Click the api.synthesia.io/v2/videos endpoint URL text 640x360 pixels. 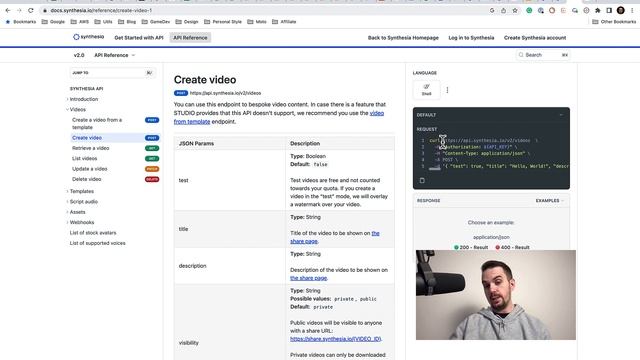click(225, 93)
